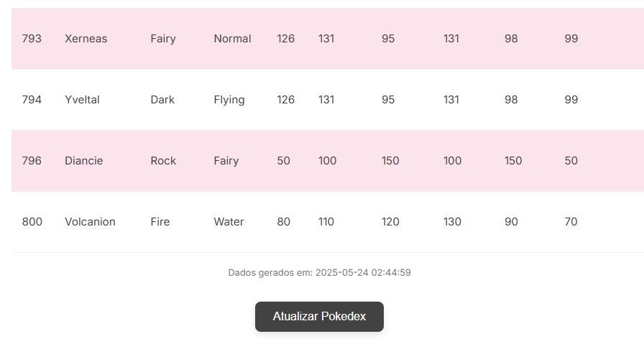Image resolution: width=644 pixels, height=344 pixels.
Task: Select Pokedex number 800
Action: (32, 222)
